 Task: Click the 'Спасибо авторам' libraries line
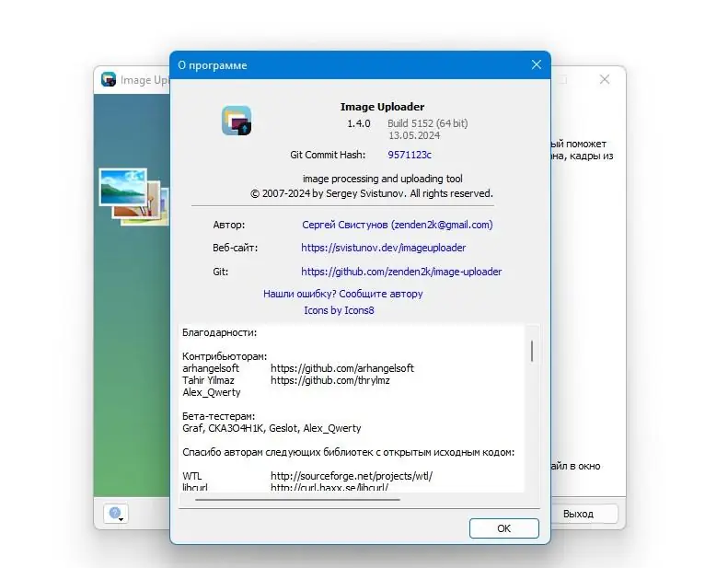(348, 452)
